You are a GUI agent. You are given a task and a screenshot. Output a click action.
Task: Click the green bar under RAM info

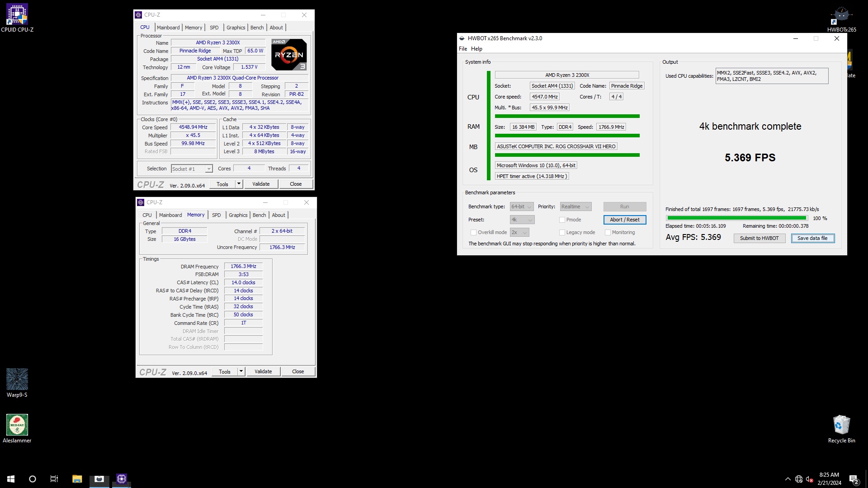567,136
